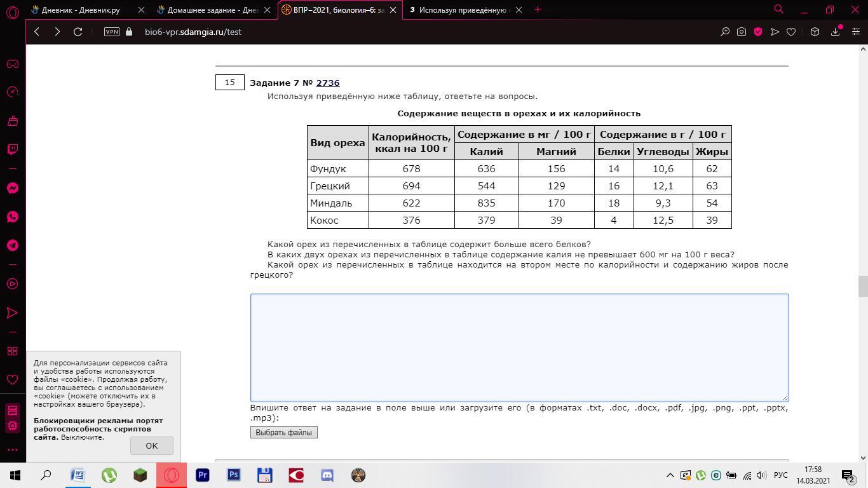868x488 pixels.
Task: Expand hidden system tray icons
Action: point(670,475)
